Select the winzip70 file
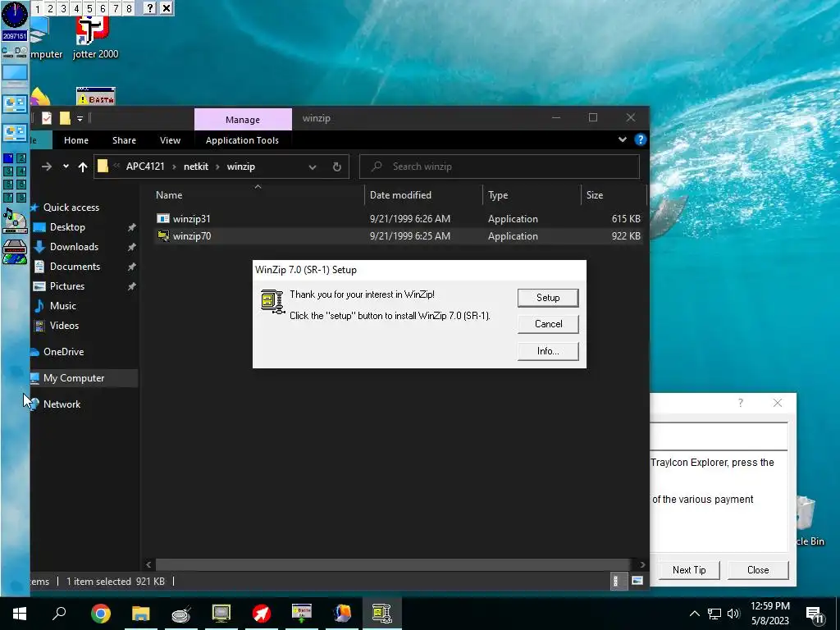Screen dimensions: 840x630 click(191, 235)
